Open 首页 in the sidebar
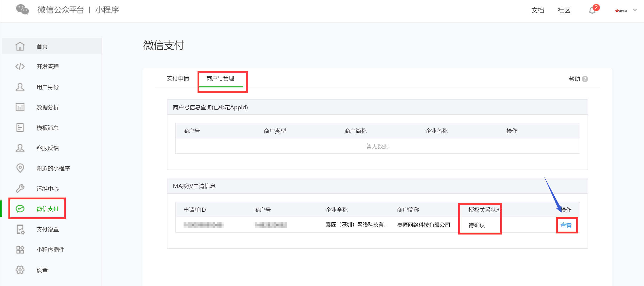 tap(42, 46)
